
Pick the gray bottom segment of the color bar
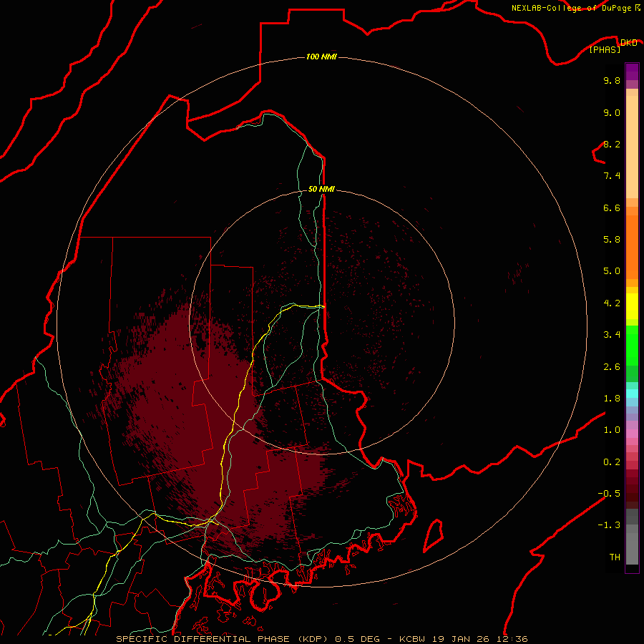coord(632,548)
